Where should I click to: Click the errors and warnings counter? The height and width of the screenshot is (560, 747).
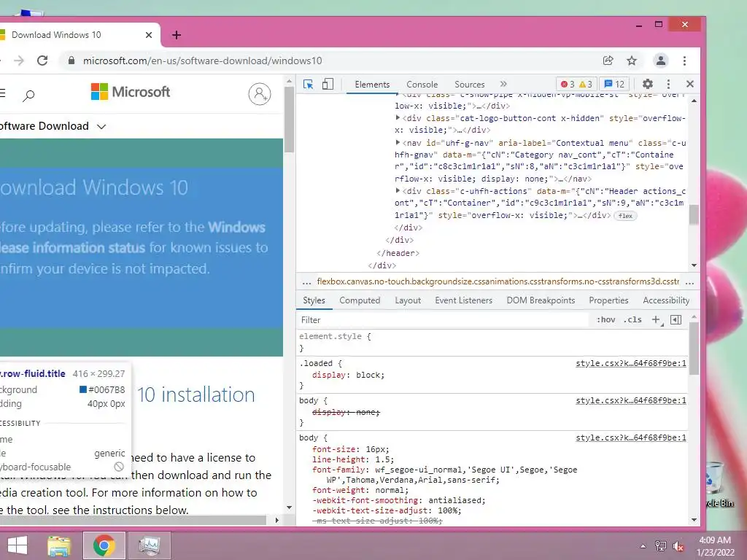point(576,85)
